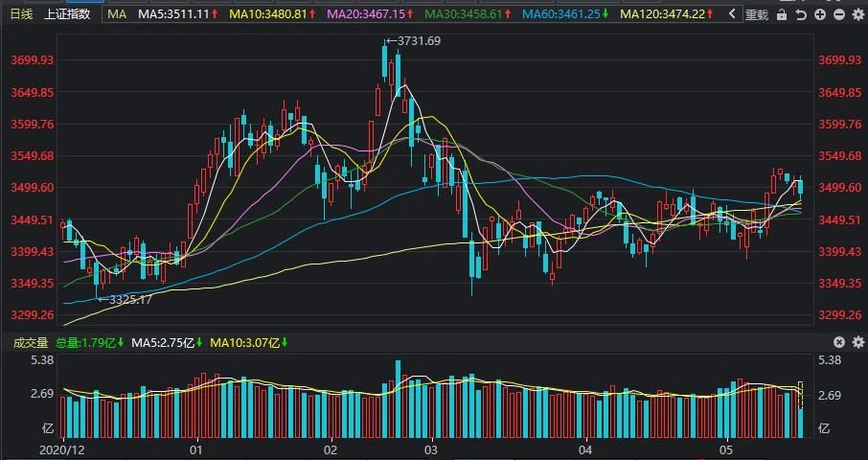868x460 pixels.
Task: Click the 重载 reload button
Action: pos(757,15)
